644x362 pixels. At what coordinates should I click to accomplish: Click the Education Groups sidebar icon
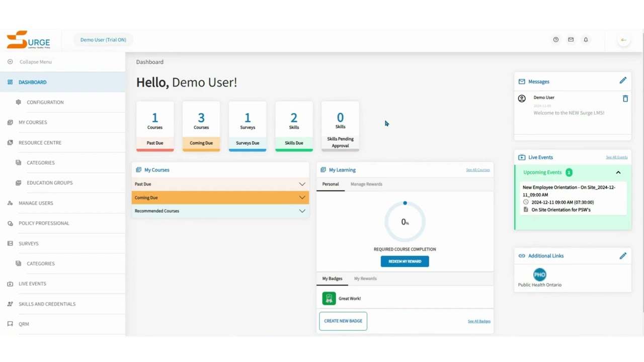(18, 183)
